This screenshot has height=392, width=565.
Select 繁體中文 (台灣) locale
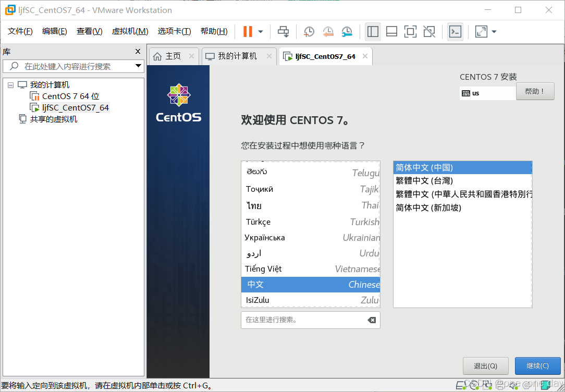[x=463, y=181]
